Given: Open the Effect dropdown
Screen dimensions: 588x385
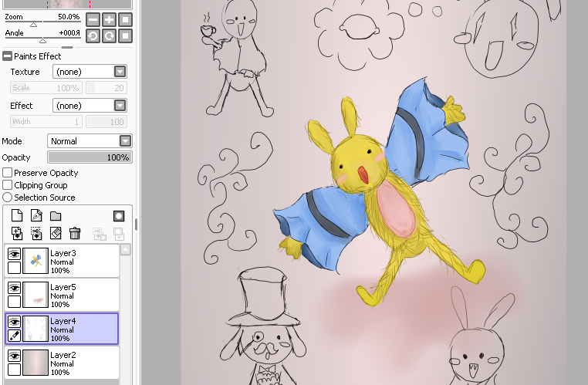Looking at the screenshot, I should pos(120,106).
